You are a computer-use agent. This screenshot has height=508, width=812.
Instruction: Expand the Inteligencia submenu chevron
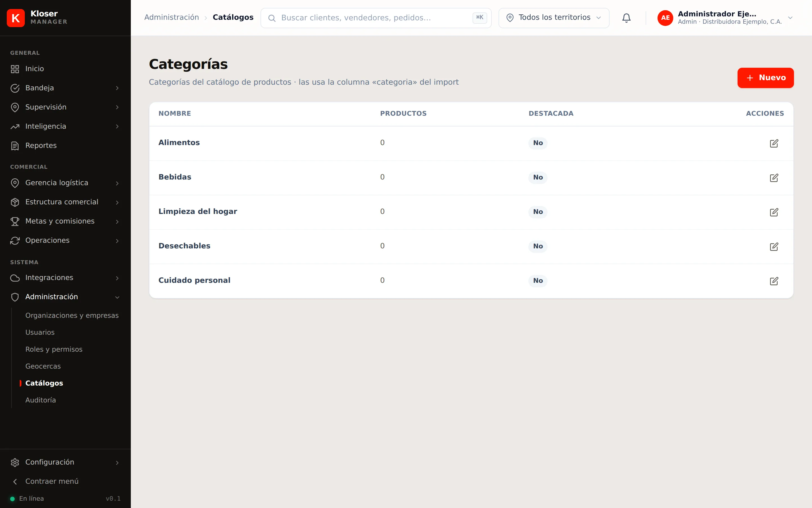click(x=117, y=126)
